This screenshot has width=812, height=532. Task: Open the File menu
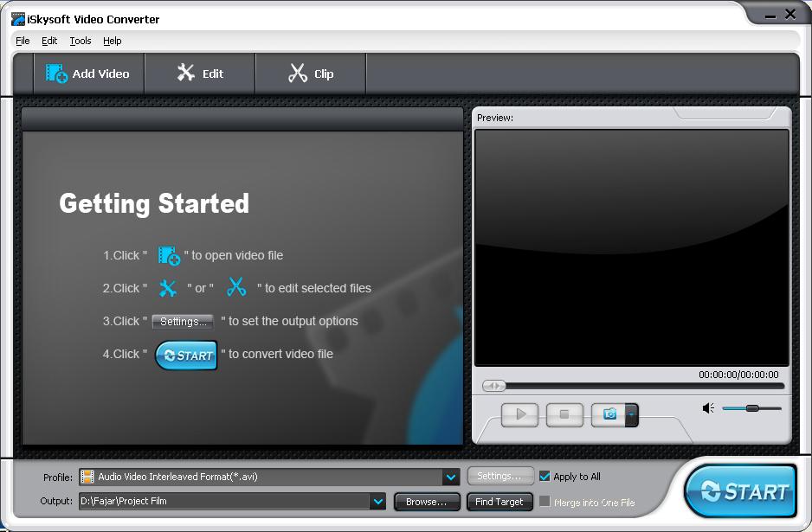tap(23, 41)
